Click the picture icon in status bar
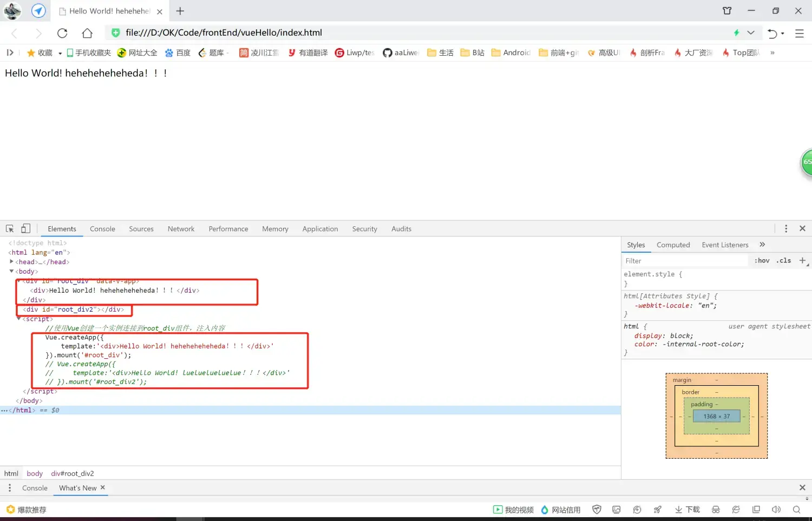The width and height of the screenshot is (812, 521). coord(616,510)
